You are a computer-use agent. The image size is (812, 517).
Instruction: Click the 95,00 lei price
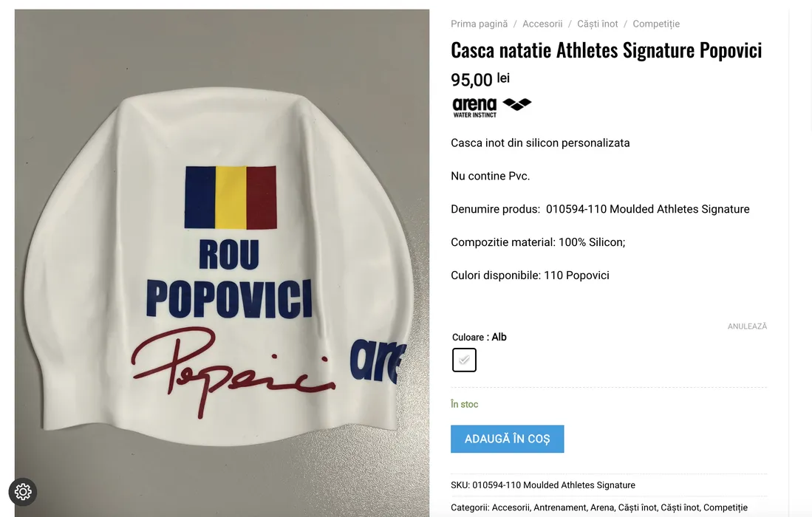tap(480, 79)
